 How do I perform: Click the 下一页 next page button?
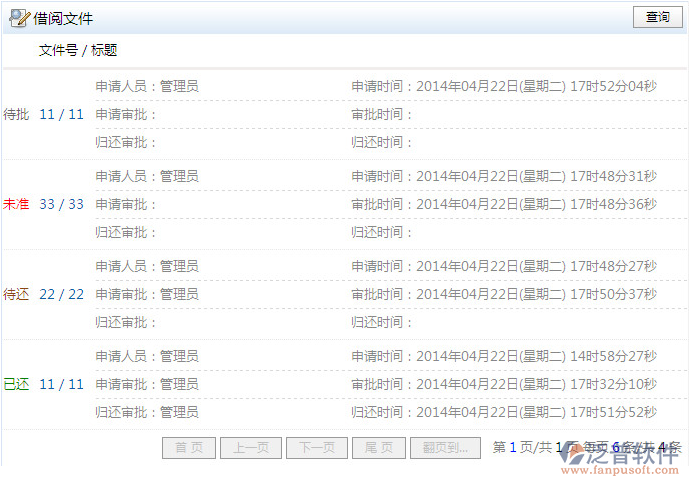(x=317, y=448)
